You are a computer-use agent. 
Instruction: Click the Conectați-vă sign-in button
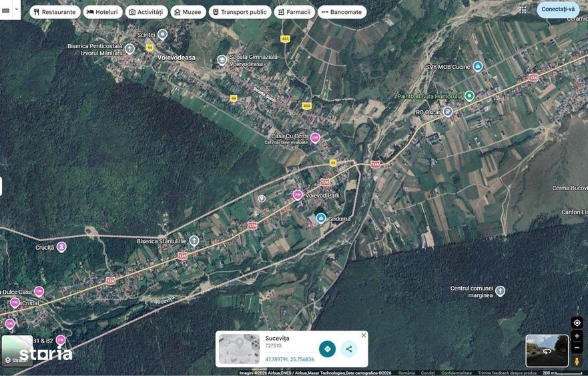click(558, 9)
